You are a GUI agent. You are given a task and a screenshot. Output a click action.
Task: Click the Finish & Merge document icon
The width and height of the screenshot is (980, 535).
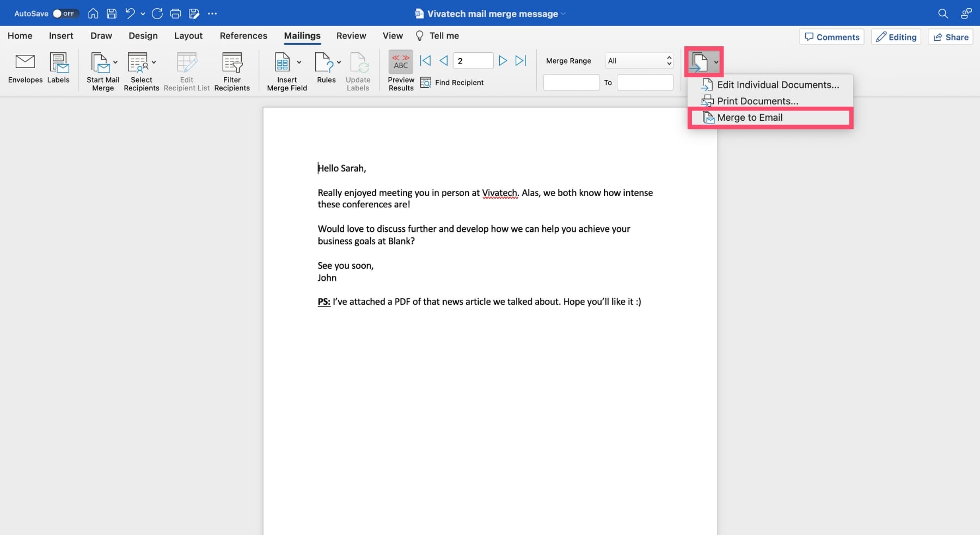click(x=699, y=62)
